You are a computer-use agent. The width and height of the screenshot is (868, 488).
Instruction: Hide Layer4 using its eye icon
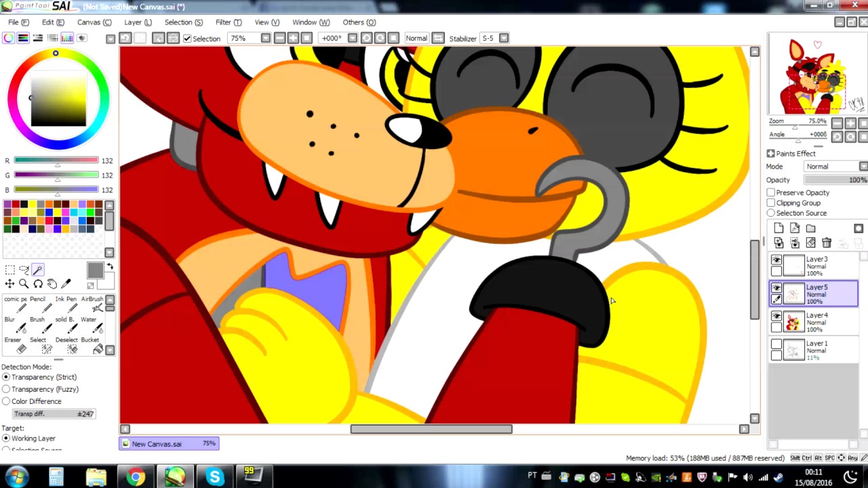[776, 316]
